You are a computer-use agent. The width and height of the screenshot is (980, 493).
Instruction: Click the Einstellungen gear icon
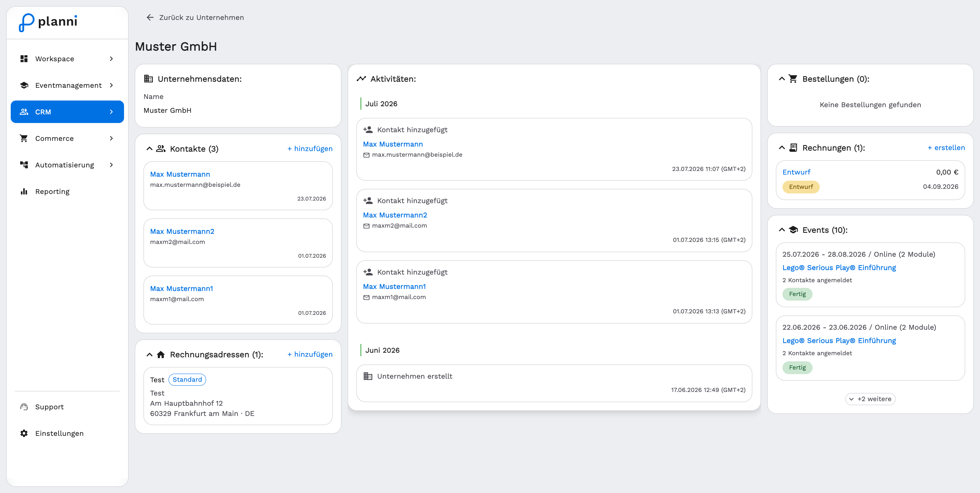pos(24,433)
